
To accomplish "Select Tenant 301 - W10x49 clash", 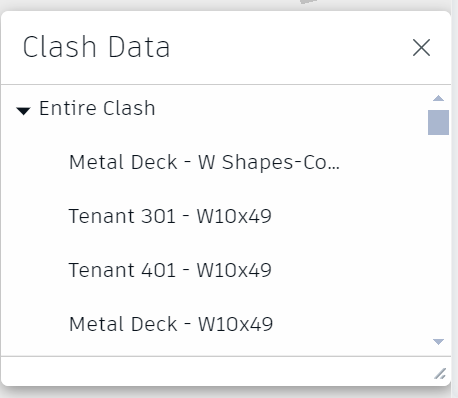I will pos(170,216).
